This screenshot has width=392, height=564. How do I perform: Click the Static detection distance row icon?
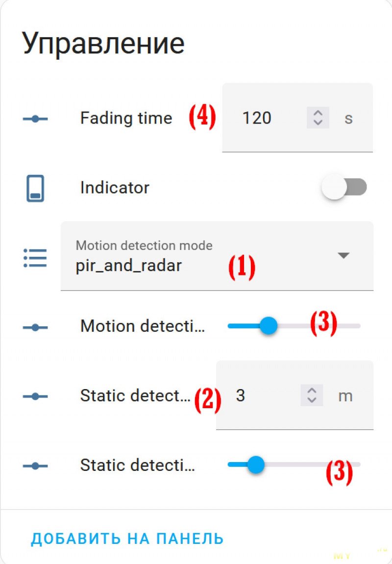pos(35,396)
